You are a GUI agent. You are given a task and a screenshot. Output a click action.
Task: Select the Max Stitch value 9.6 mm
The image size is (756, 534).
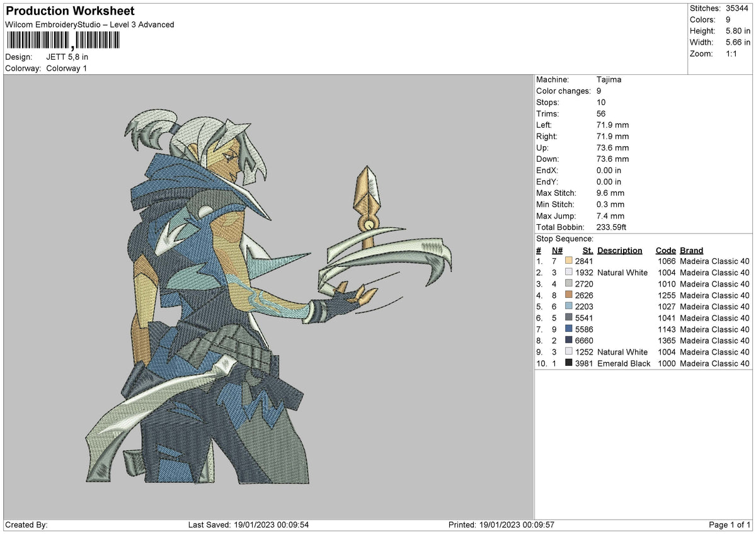[610, 193]
